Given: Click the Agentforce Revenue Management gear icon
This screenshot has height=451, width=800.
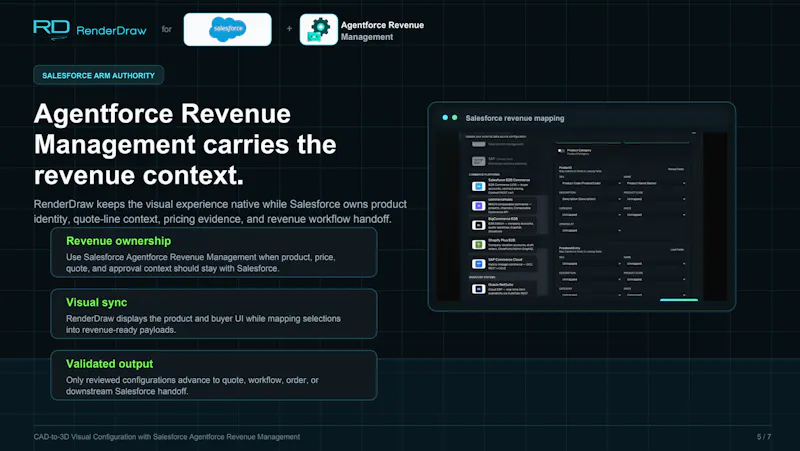Looking at the screenshot, I should tap(319, 30).
